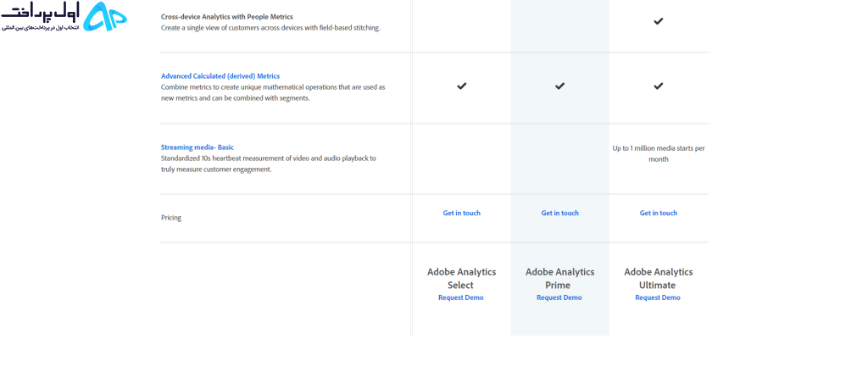This screenshot has width=868, height=372.
Task: Click Get in touch for Analytics Select
Action: [x=462, y=214]
